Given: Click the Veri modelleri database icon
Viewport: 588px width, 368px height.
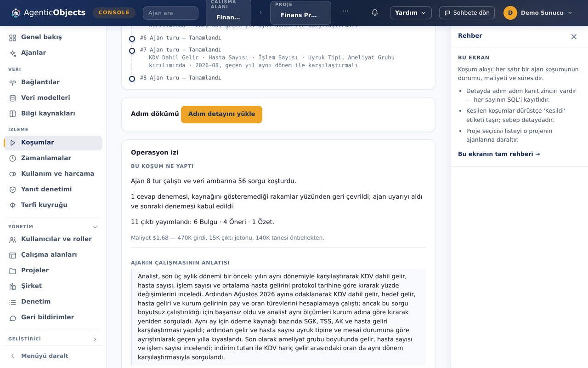Looking at the screenshot, I should point(13,98).
